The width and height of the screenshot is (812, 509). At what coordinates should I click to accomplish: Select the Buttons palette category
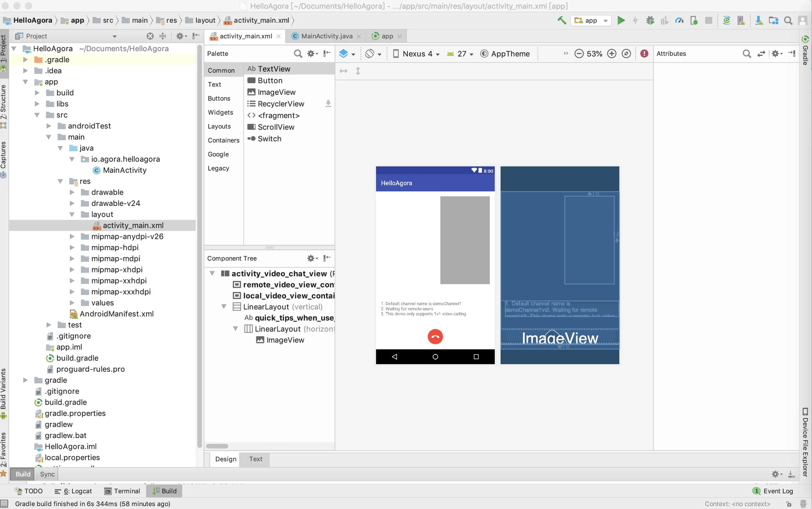(x=219, y=98)
